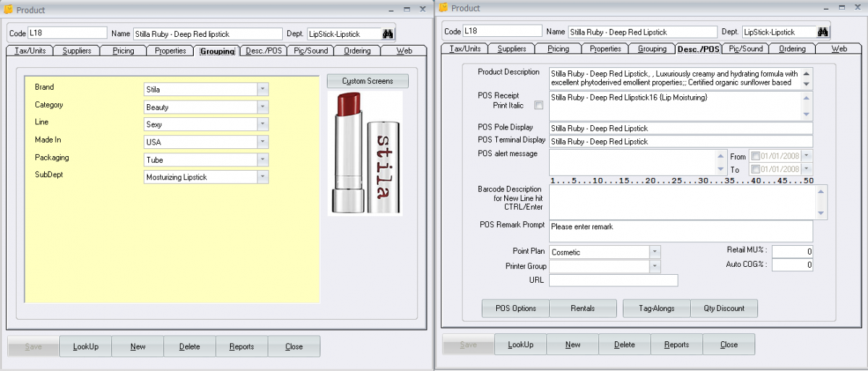Click Close button in left window
This screenshot has width=868, height=371.
pos(294,346)
